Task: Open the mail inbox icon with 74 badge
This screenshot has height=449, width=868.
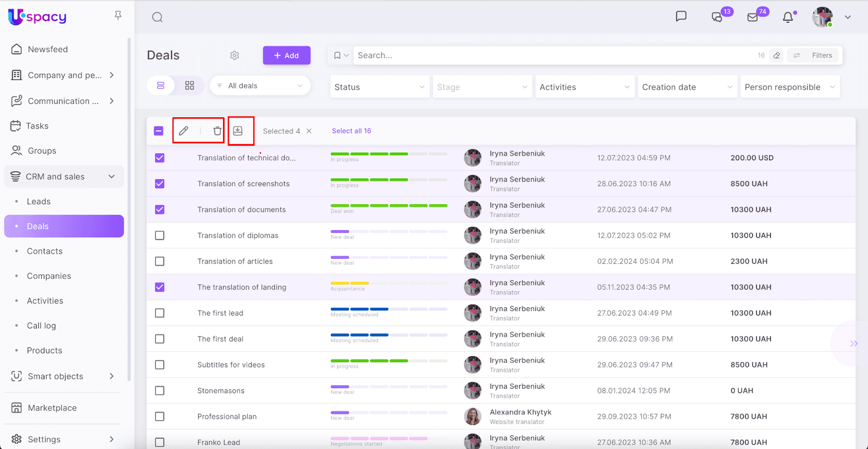Action: [752, 17]
